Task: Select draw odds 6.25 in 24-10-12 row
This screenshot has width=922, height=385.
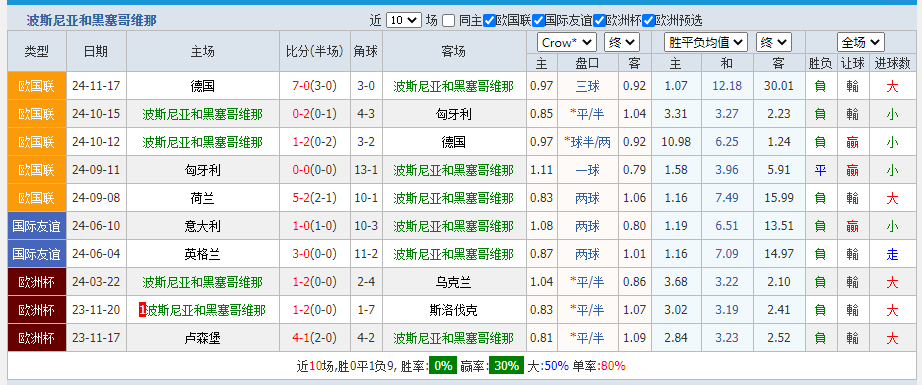Action: coord(727,142)
